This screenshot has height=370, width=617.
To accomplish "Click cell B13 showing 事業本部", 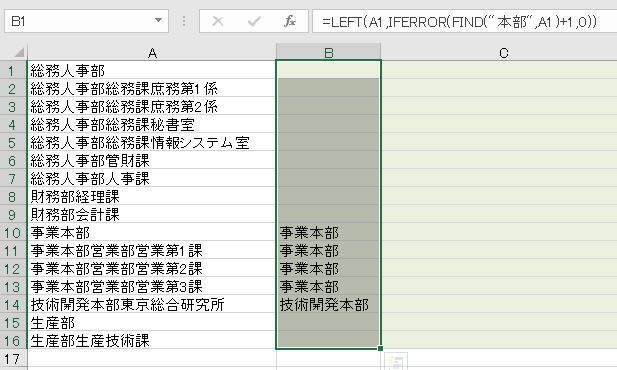I will [329, 287].
